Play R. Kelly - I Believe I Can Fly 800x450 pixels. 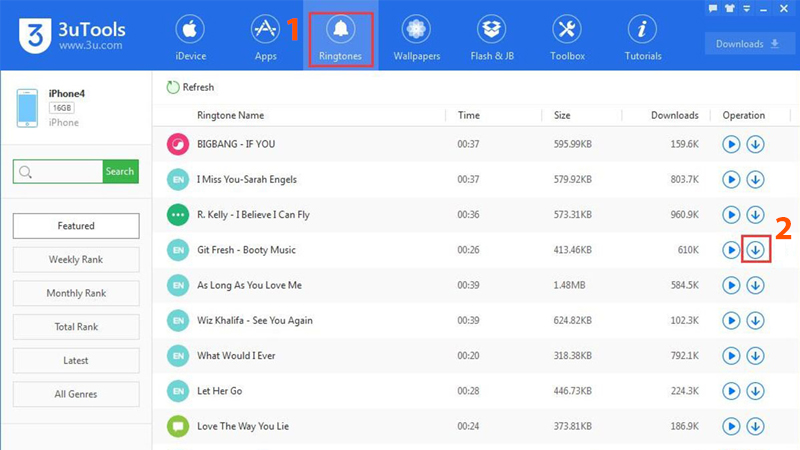(x=731, y=215)
